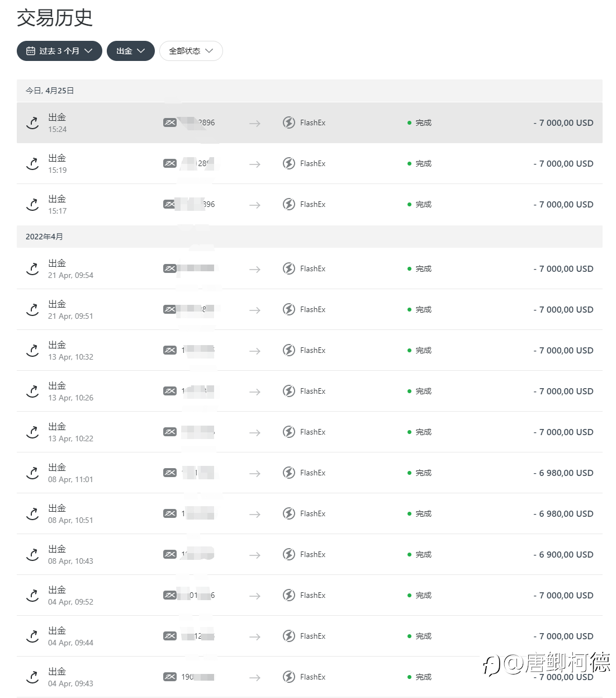The height and width of the screenshot is (698, 616).
Task: Select the 13 Apr, 10:22 timestamp
Action: pos(70,438)
